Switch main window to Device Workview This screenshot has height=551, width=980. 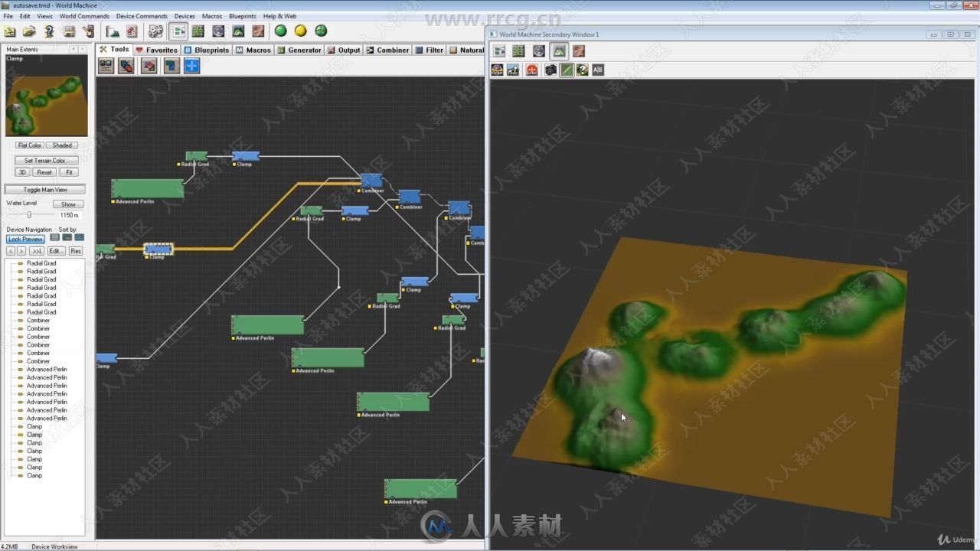pyautogui.click(x=179, y=31)
